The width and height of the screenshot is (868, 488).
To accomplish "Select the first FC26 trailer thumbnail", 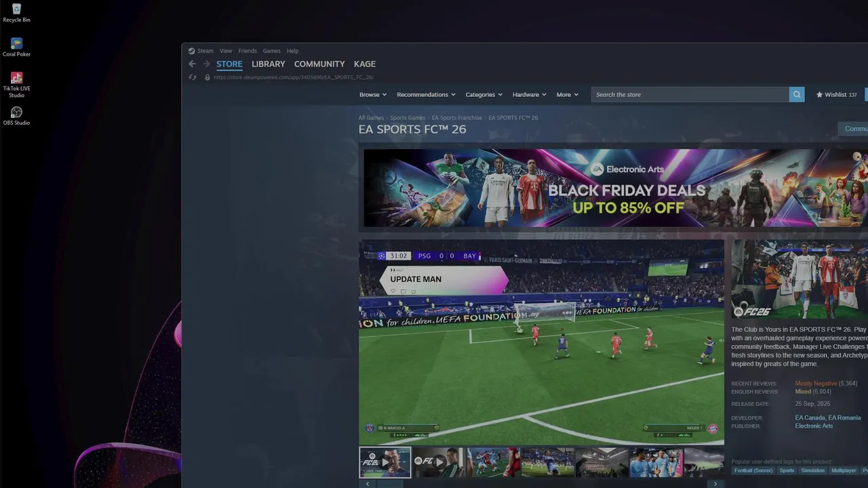I will [x=385, y=462].
